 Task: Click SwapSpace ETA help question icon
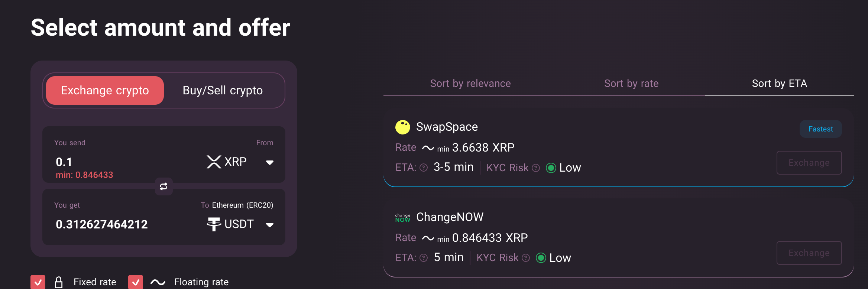(x=424, y=168)
